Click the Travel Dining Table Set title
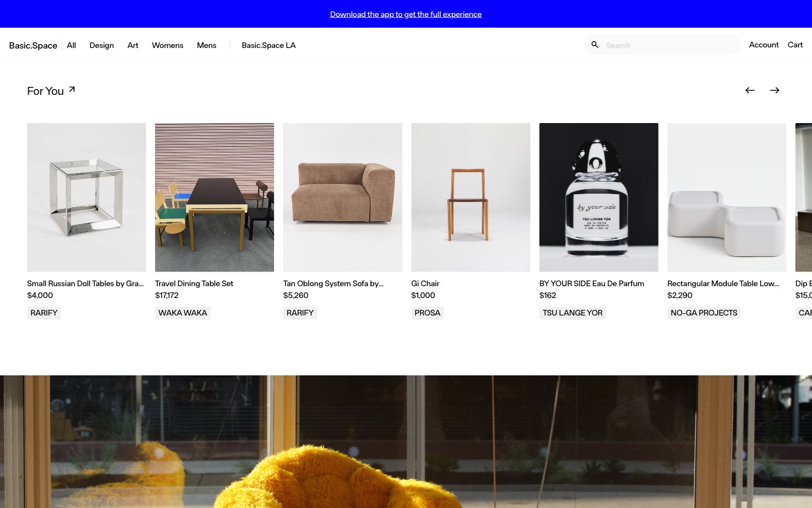This screenshot has width=812, height=508. (x=194, y=283)
